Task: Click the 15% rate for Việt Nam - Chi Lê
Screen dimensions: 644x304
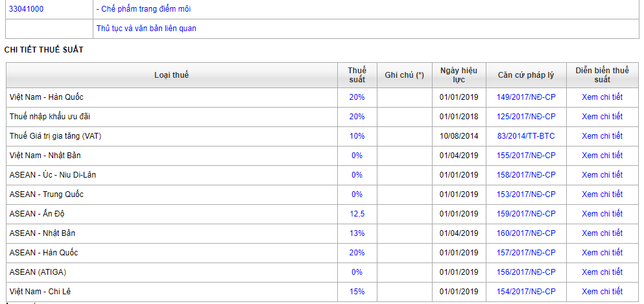Action: tap(357, 292)
